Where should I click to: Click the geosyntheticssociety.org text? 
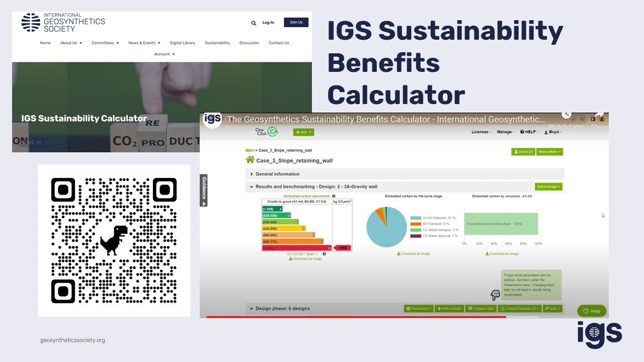72,340
